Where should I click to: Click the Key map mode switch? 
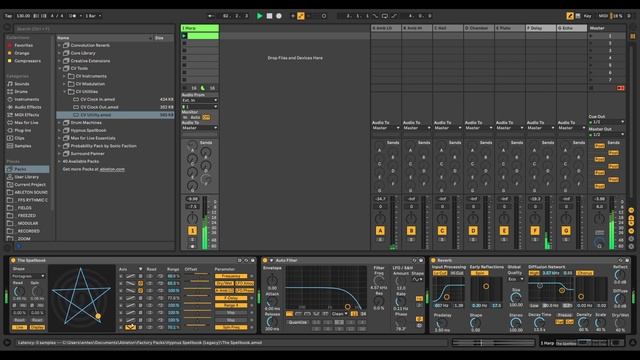click(587, 16)
